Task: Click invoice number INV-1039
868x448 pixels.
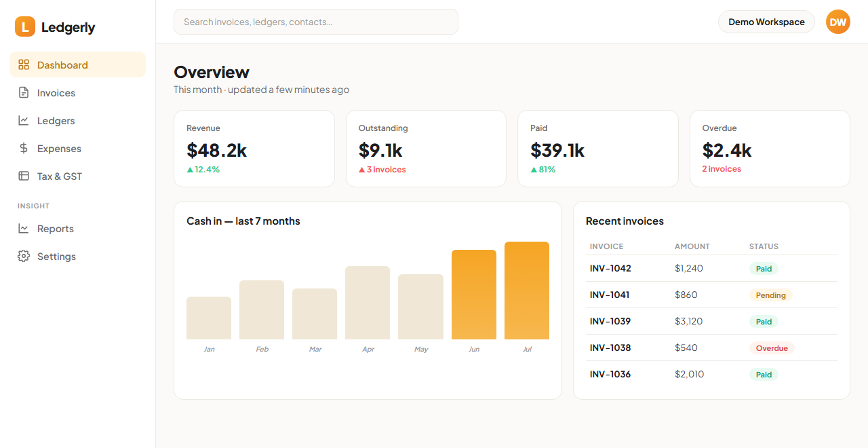Action: 610,321
